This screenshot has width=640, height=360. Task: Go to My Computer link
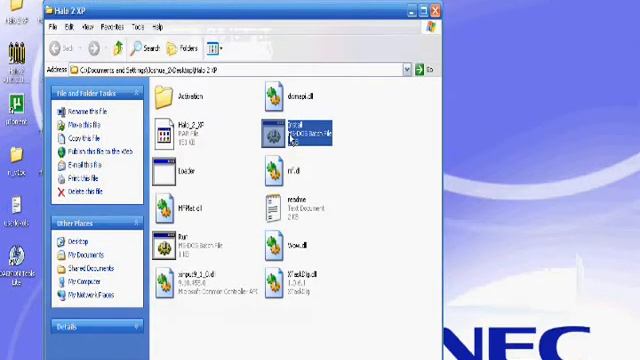84,282
